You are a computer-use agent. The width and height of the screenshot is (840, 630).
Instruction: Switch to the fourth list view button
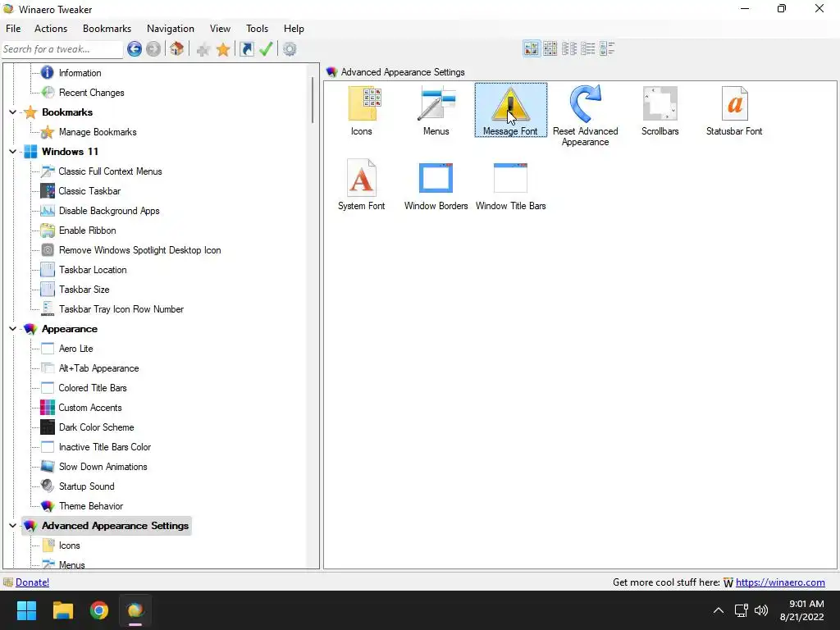tap(587, 48)
